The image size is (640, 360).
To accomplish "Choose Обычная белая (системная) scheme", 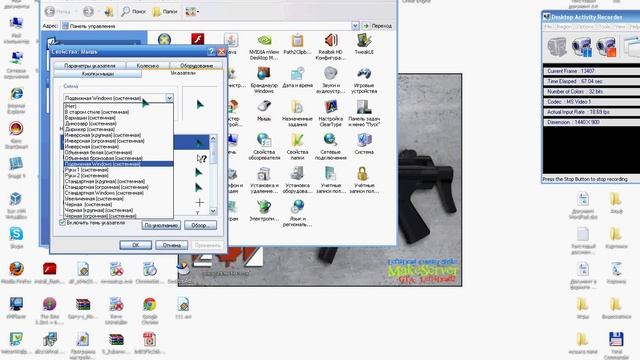I will coord(118,152).
